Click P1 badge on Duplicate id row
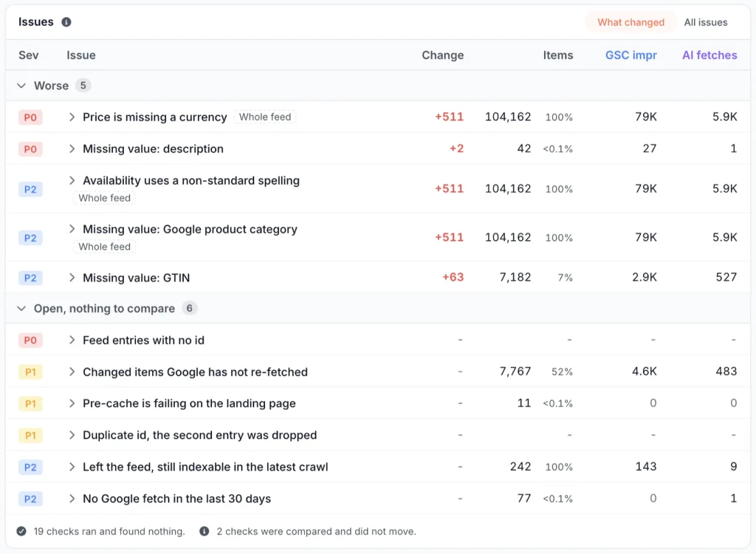This screenshot has width=756, height=554. coord(30,435)
